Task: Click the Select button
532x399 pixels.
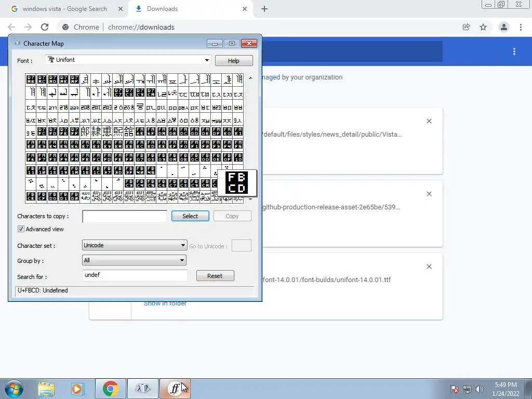Action: click(x=190, y=216)
